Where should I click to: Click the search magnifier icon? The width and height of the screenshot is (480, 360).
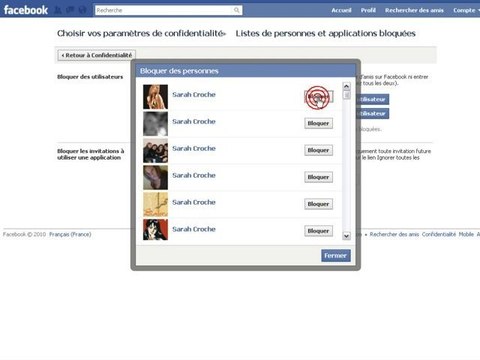237,10
